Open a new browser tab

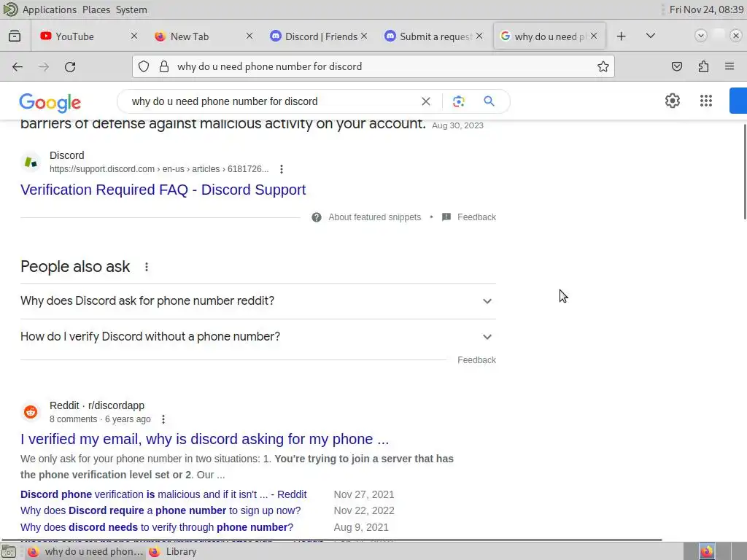coord(621,36)
